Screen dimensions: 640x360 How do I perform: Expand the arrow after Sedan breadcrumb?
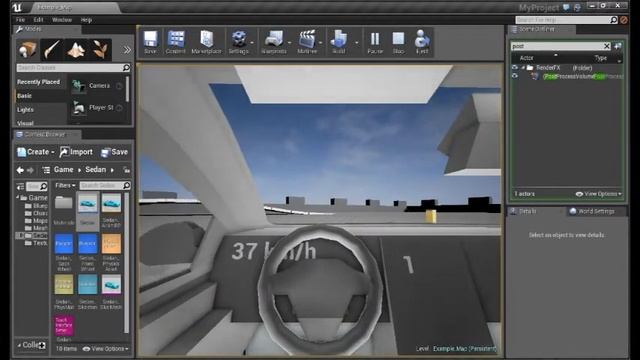[112, 170]
